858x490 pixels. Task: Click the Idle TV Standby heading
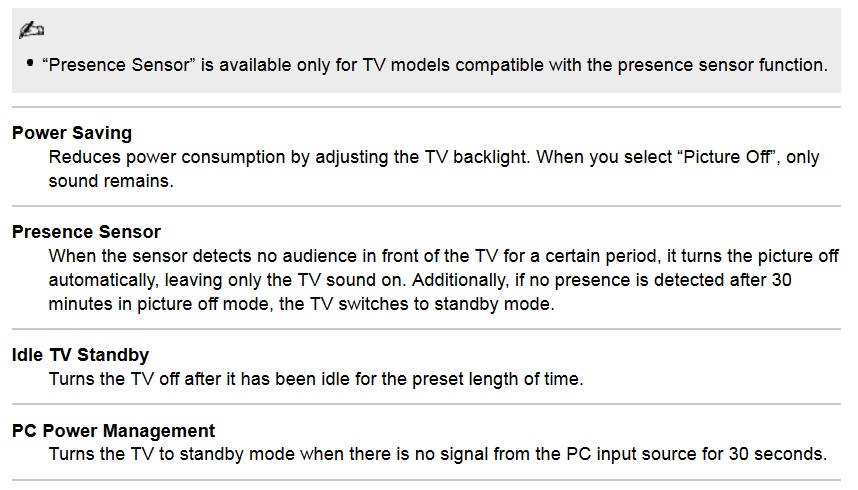[80, 355]
